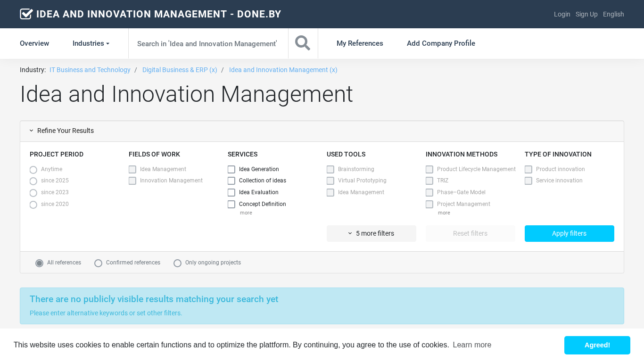Click the Learn more cookie link
This screenshot has width=644, height=362.
tap(472, 345)
